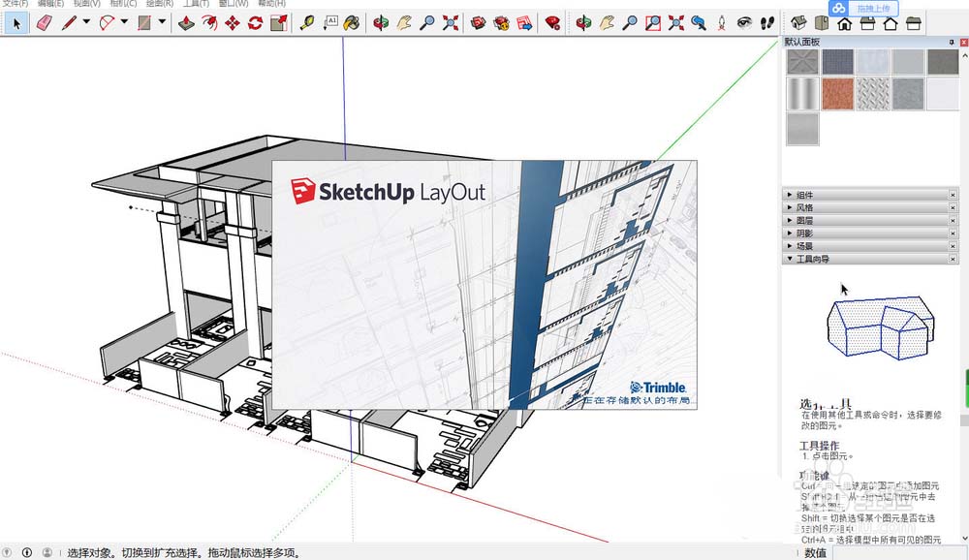Select the arrow Select tool
This screenshot has height=560, width=969.
[x=16, y=23]
